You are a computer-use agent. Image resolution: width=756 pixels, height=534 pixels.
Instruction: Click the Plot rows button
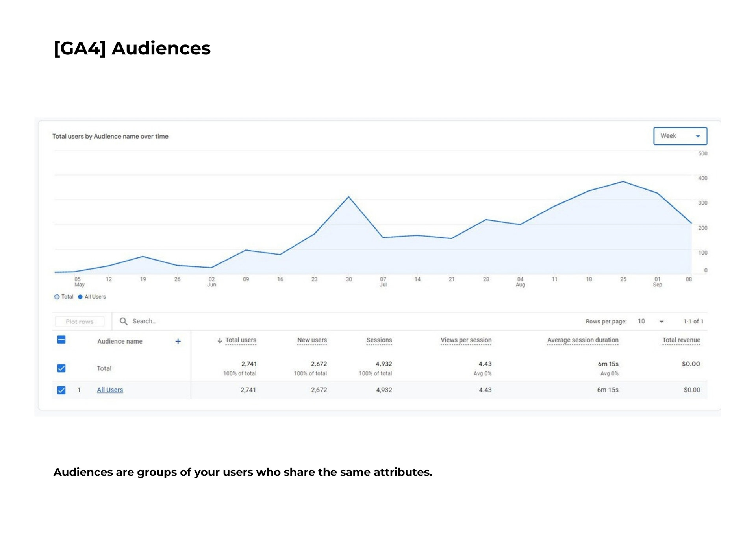(x=80, y=322)
